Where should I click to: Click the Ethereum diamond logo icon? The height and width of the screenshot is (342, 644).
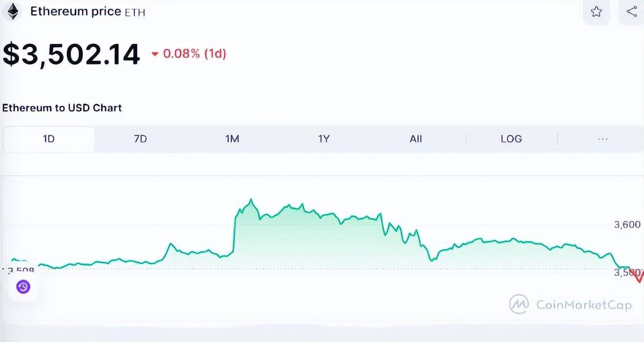(x=12, y=12)
